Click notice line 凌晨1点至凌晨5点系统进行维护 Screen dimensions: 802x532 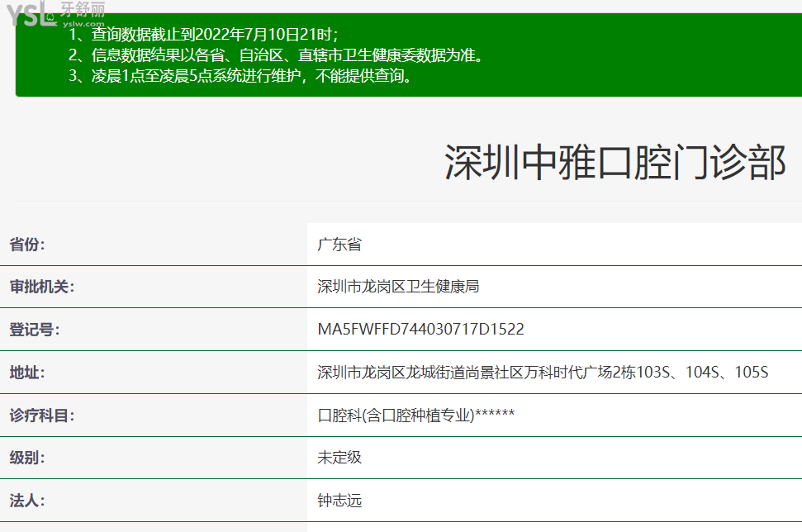click(240, 76)
